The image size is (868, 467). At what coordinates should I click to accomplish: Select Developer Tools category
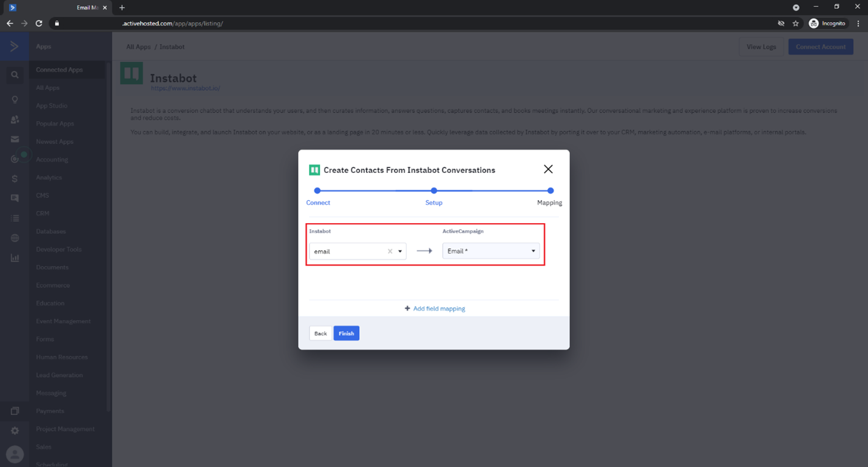click(x=59, y=249)
